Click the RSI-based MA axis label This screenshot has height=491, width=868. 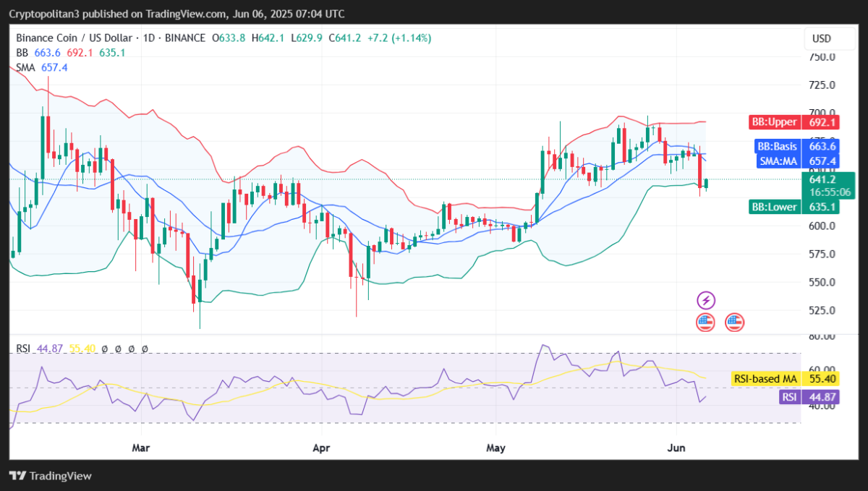(x=765, y=379)
